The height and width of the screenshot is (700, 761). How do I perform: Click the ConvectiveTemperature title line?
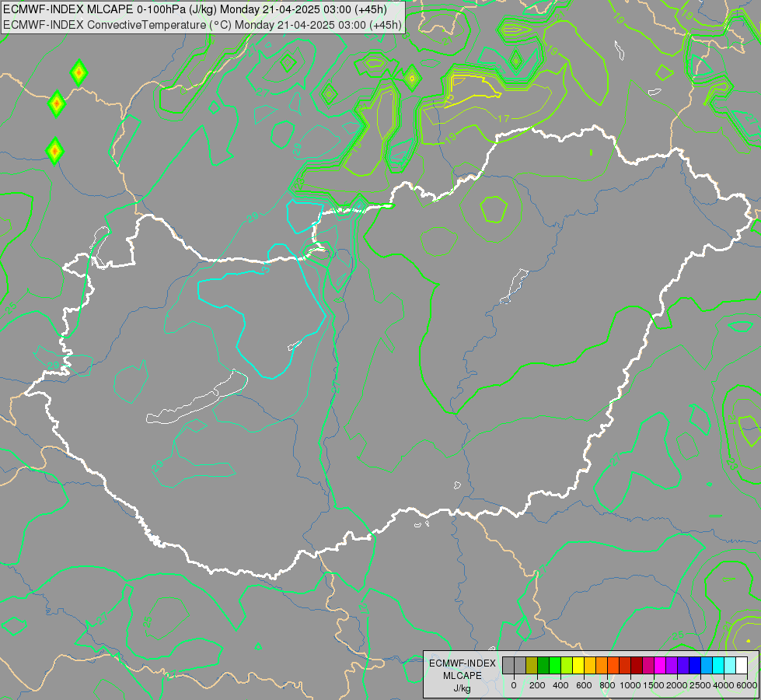tap(202, 24)
